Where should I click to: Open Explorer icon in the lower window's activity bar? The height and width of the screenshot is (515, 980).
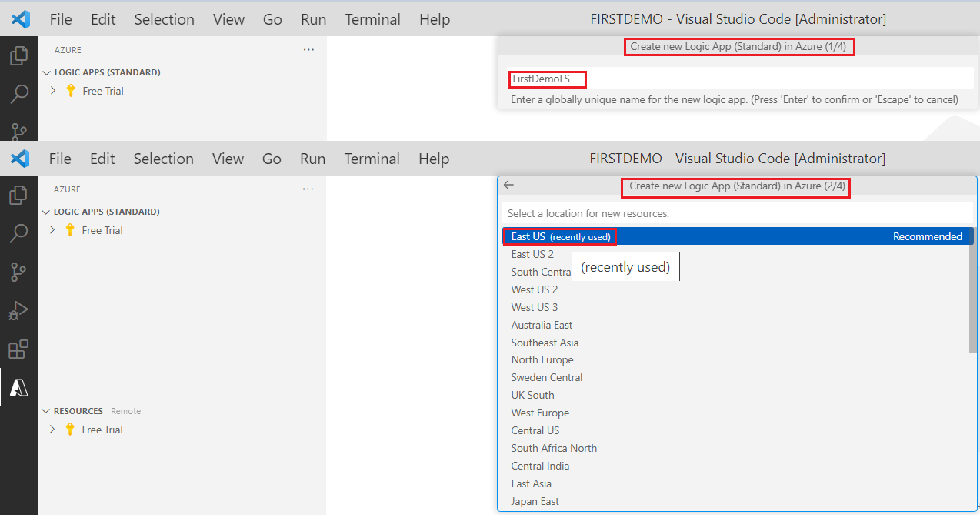(18, 195)
